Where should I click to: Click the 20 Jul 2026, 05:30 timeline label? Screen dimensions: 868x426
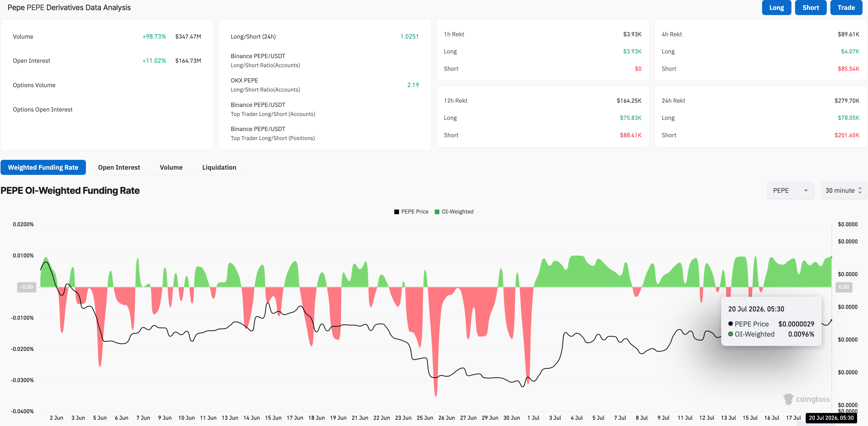point(831,418)
